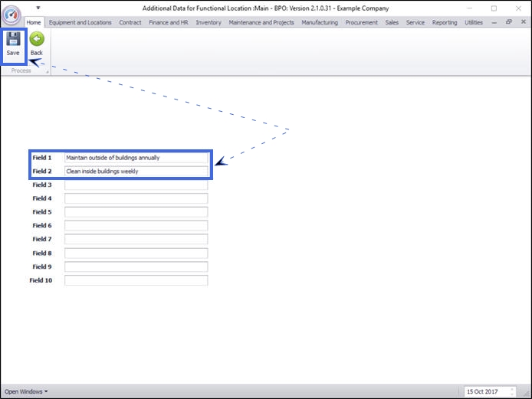
Task: Select the Sales tab
Action: (x=392, y=22)
